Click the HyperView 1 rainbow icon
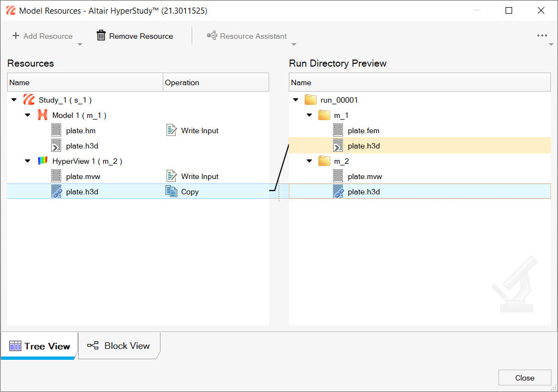The image size is (558, 392). (43, 161)
